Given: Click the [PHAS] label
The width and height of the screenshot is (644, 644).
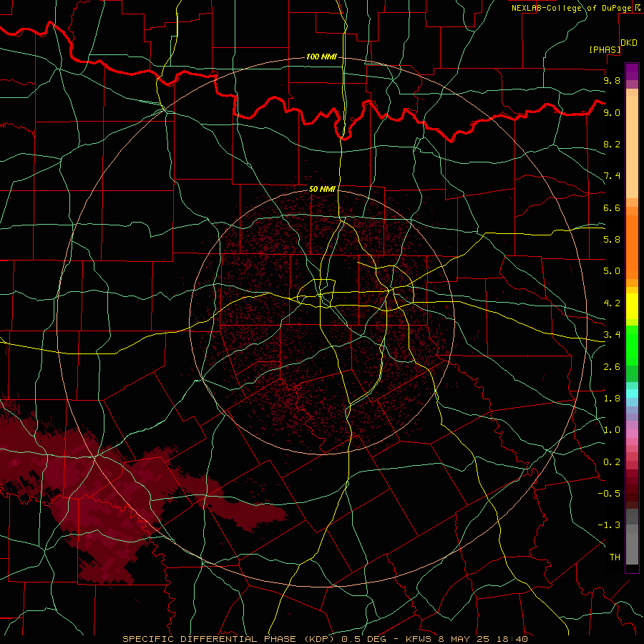Looking at the screenshot, I should coord(605,49).
